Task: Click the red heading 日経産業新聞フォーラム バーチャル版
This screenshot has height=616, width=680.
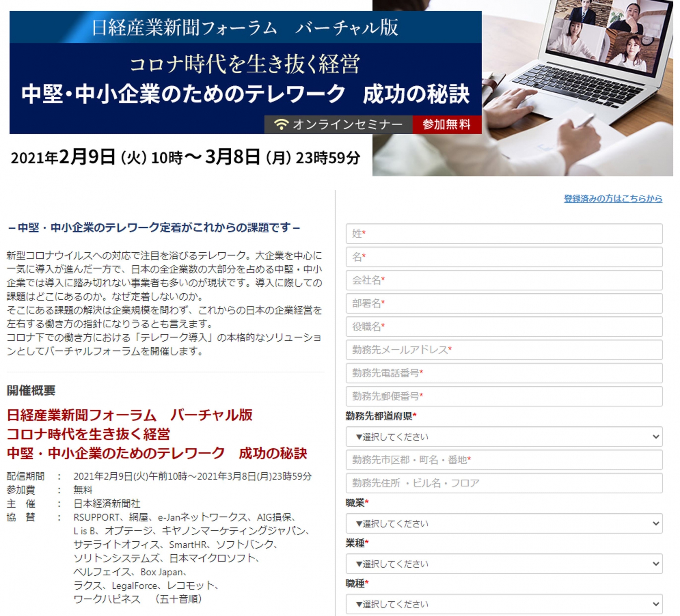Action: pos(130,415)
